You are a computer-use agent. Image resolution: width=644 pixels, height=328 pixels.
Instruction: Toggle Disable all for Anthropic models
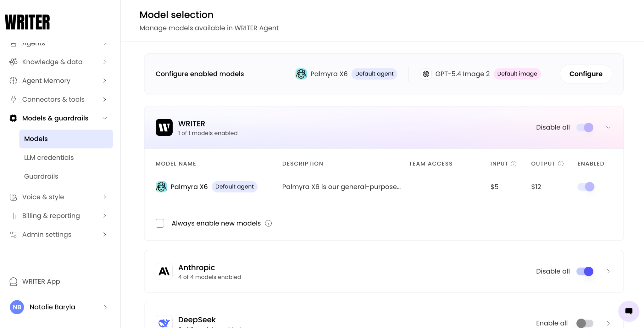pyautogui.click(x=585, y=271)
